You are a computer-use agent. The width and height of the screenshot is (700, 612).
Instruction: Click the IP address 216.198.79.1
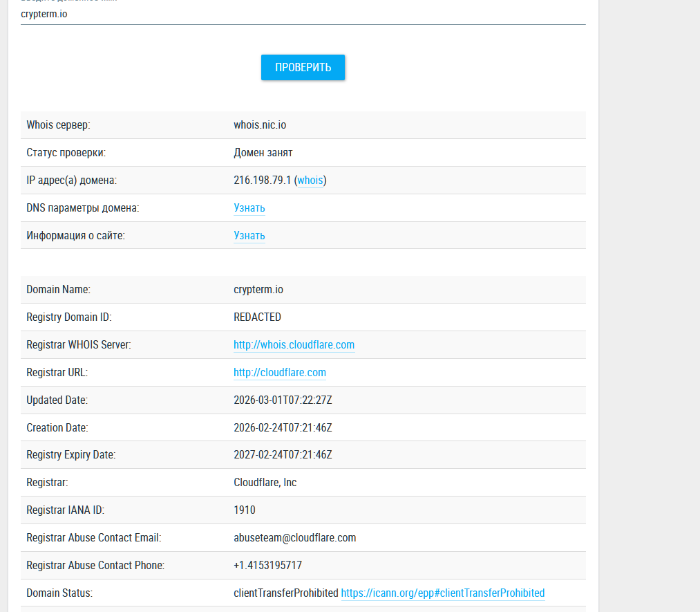tap(262, 180)
